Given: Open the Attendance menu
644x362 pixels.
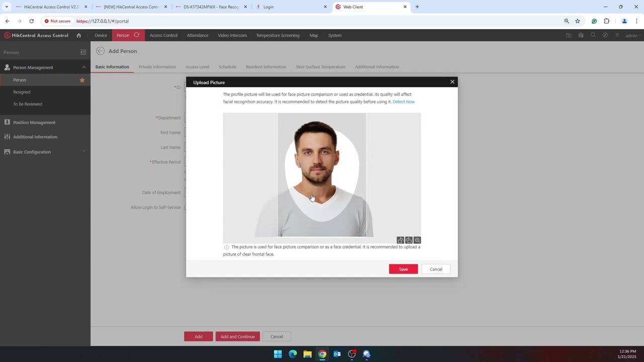Looking at the screenshot, I should (198, 35).
